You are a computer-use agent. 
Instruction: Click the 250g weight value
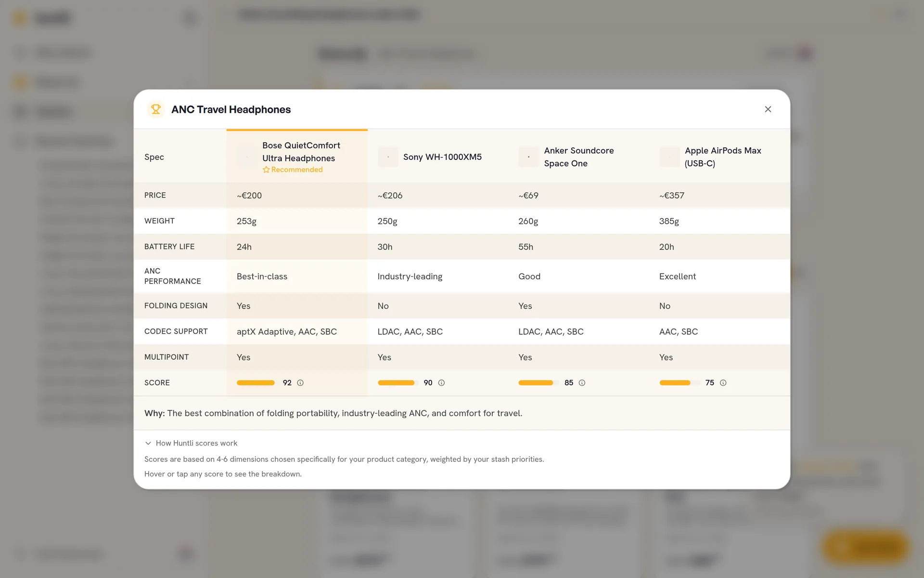coord(387,221)
